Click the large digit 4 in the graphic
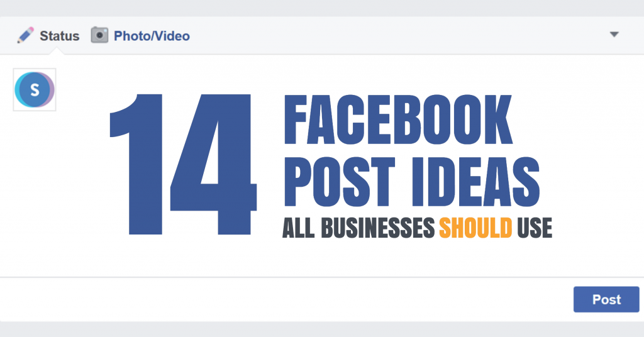 213,164
